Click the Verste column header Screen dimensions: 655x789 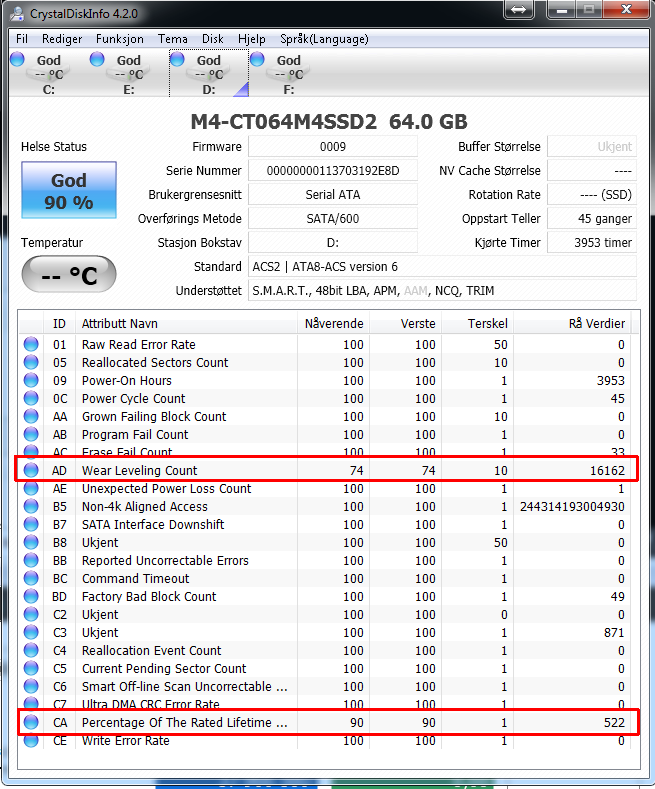405,324
